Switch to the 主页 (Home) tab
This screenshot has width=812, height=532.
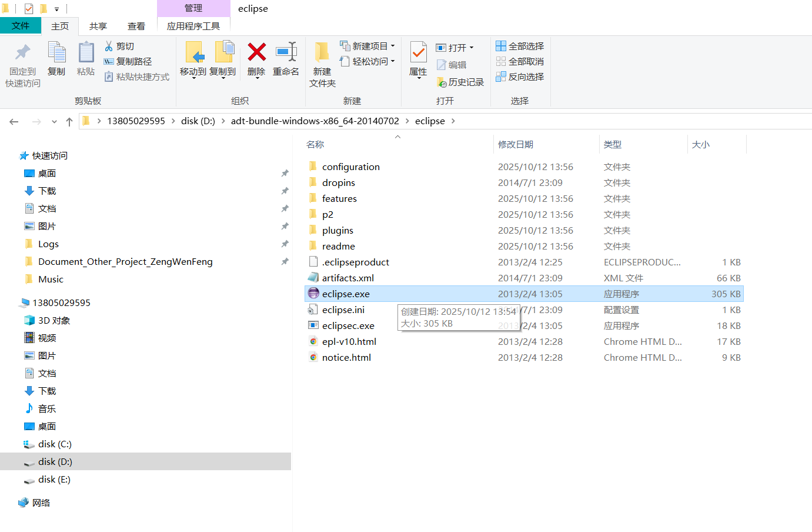pos(60,26)
